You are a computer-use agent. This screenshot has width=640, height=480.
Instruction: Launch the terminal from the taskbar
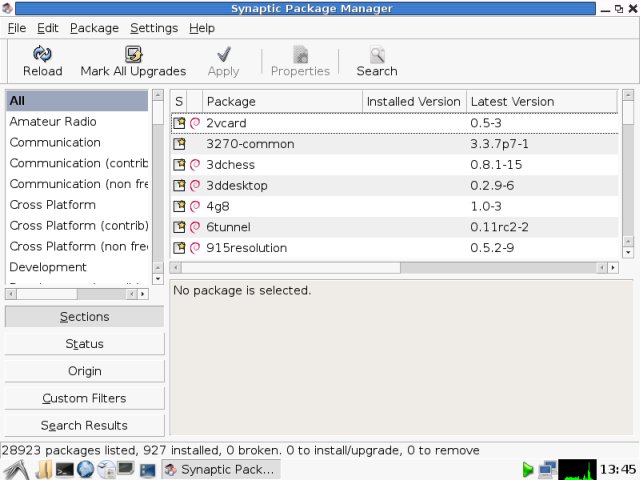tap(64, 470)
